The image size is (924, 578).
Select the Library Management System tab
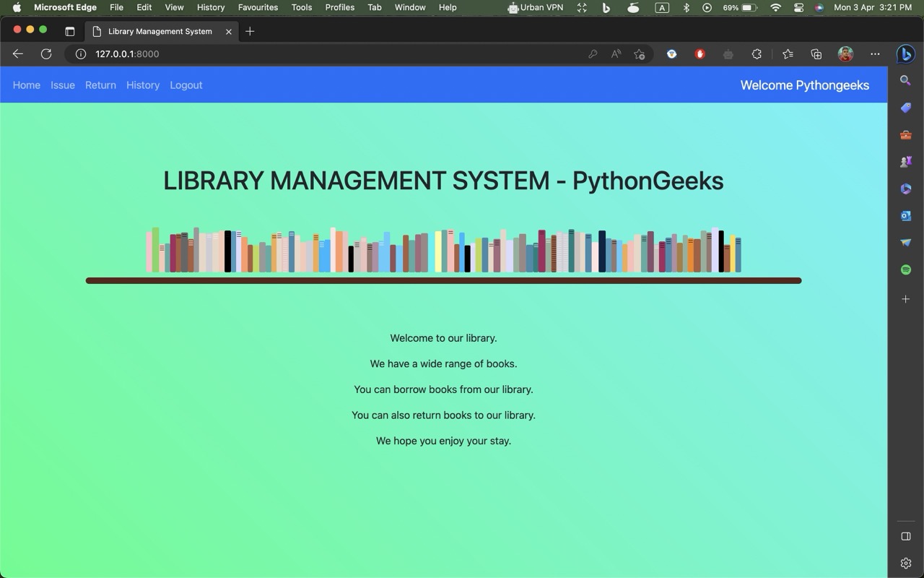click(x=160, y=32)
